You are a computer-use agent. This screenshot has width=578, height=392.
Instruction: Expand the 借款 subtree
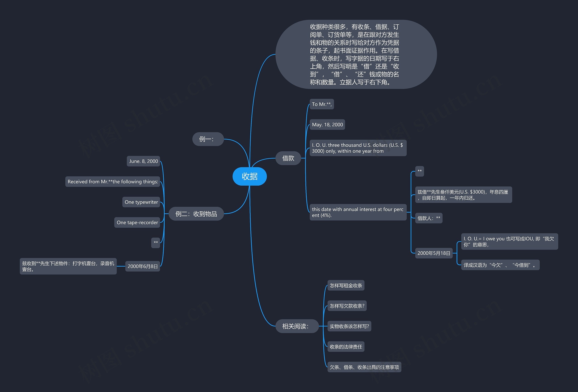[290, 157]
